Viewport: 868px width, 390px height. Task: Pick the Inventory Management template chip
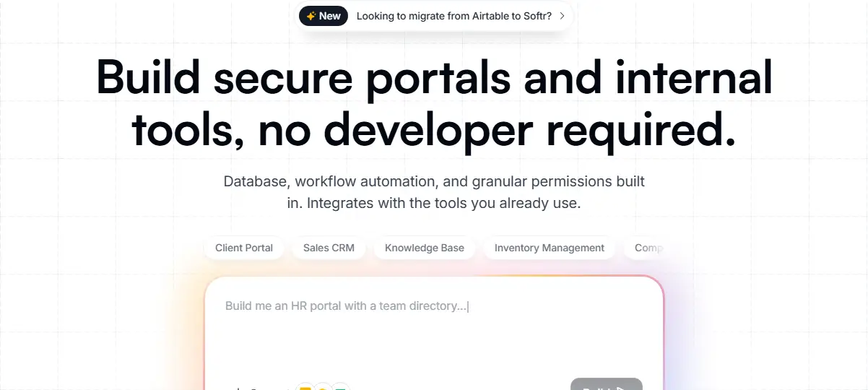(550, 248)
